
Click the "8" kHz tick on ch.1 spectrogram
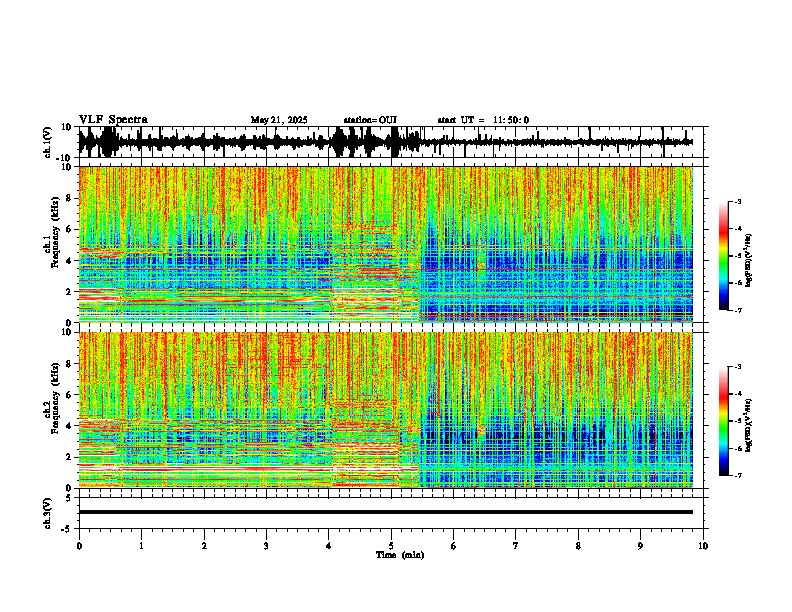coord(70,198)
